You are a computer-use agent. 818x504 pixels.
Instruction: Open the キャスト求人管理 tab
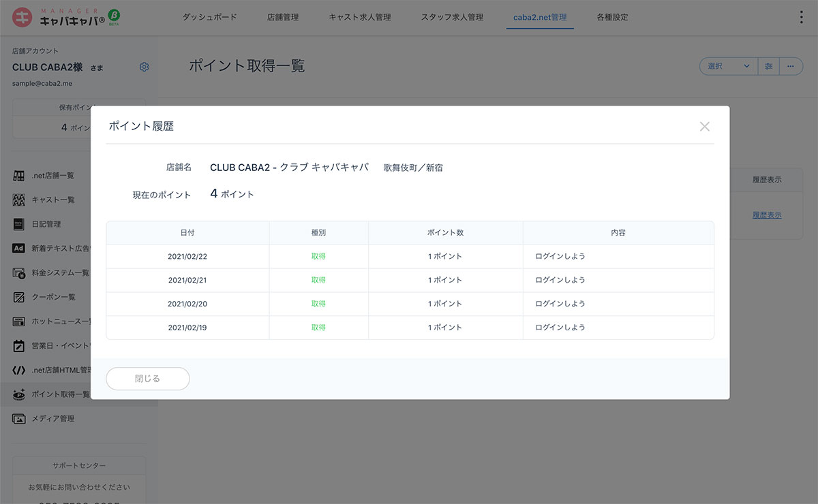359,18
